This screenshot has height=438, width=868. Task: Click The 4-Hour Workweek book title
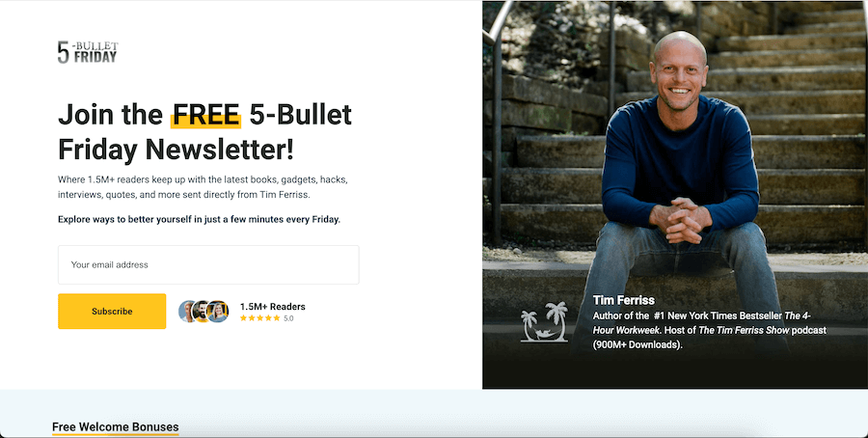[x=702, y=323]
